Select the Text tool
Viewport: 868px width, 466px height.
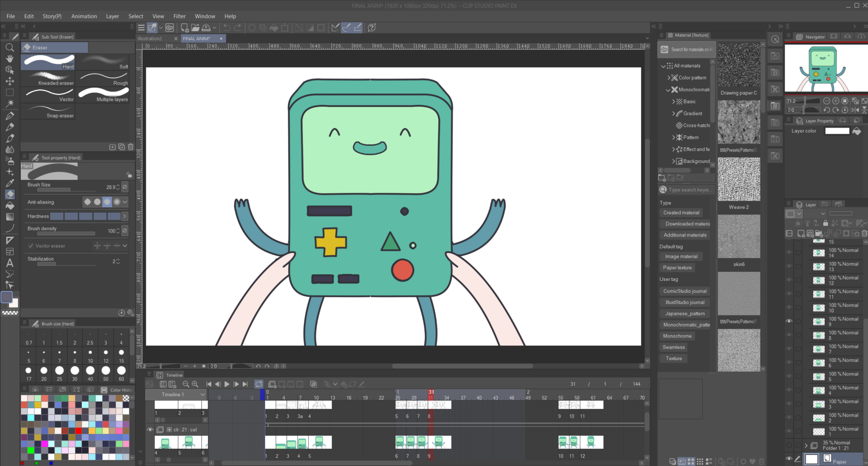pyautogui.click(x=10, y=263)
